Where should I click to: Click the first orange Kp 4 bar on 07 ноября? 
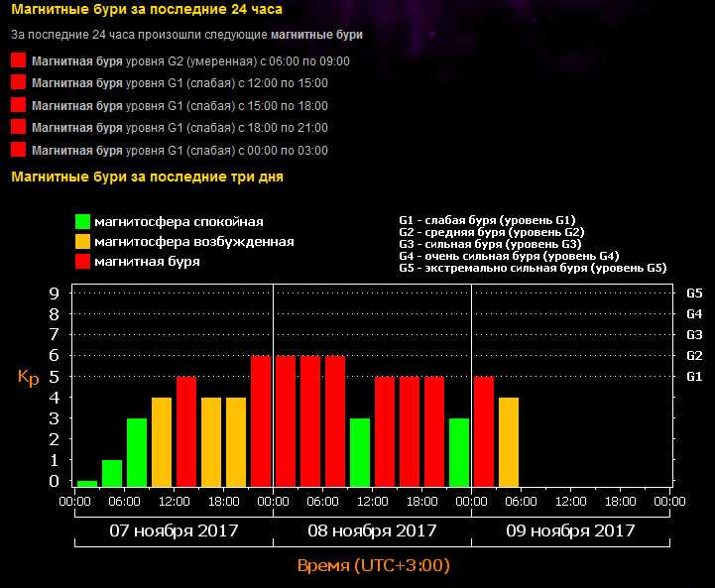tap(162, 442)
